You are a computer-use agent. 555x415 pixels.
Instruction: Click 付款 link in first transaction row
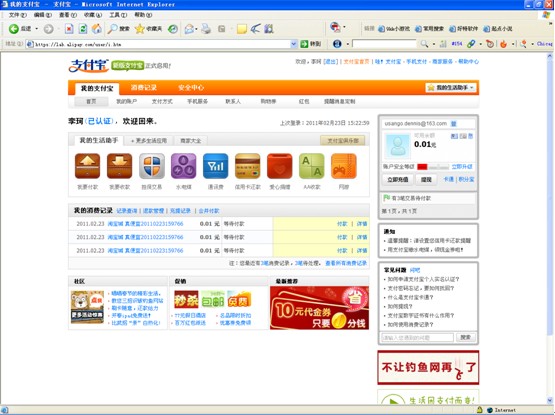(342, 224)
